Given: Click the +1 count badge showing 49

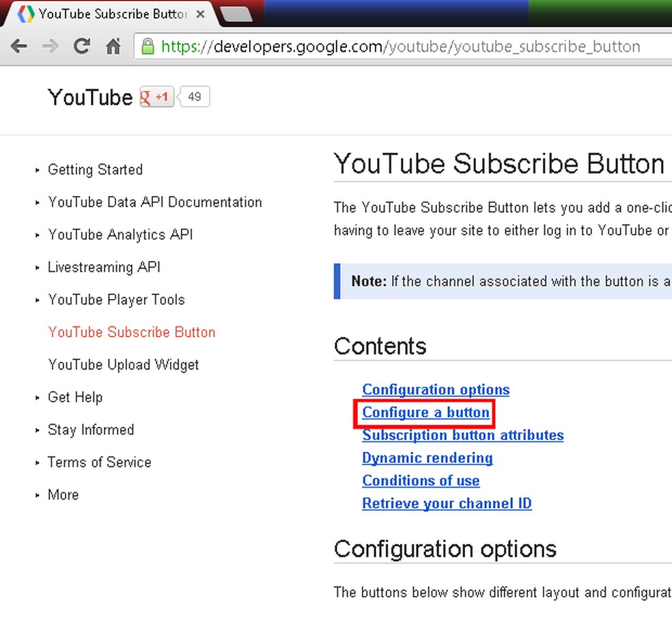Looking at the screenshot, I should (193, 96).
